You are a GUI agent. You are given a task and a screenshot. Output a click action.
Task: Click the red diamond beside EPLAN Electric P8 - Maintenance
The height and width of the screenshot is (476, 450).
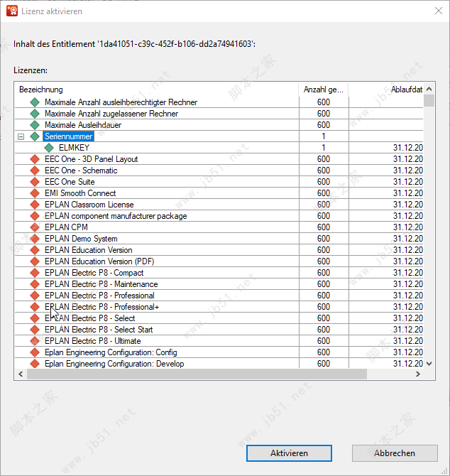point(35,284)
